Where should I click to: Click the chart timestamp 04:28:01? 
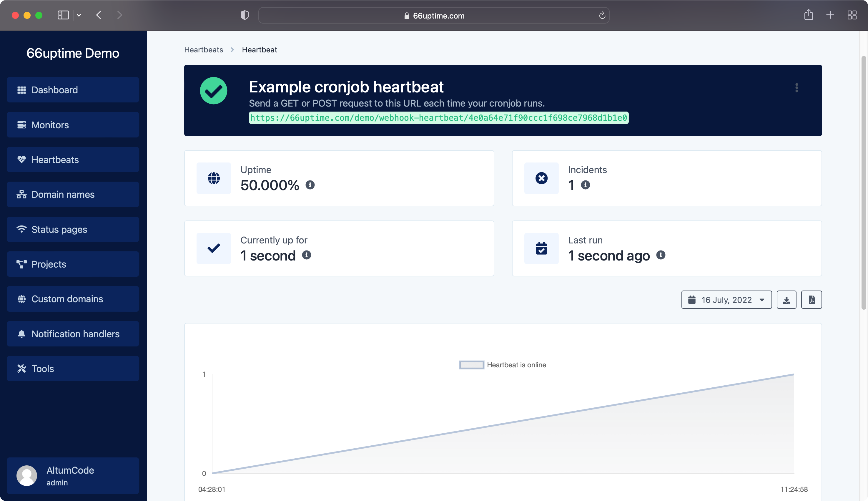[x=212, y=489]
